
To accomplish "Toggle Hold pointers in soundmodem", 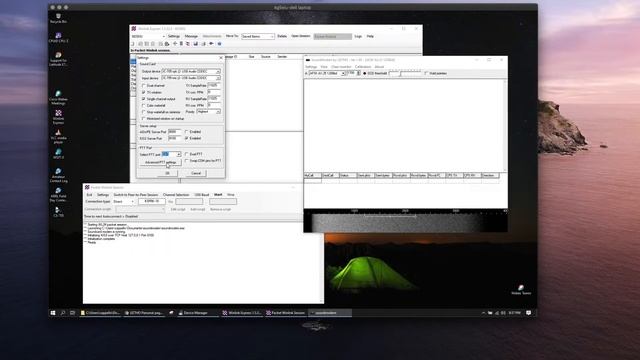I will 426,73.
